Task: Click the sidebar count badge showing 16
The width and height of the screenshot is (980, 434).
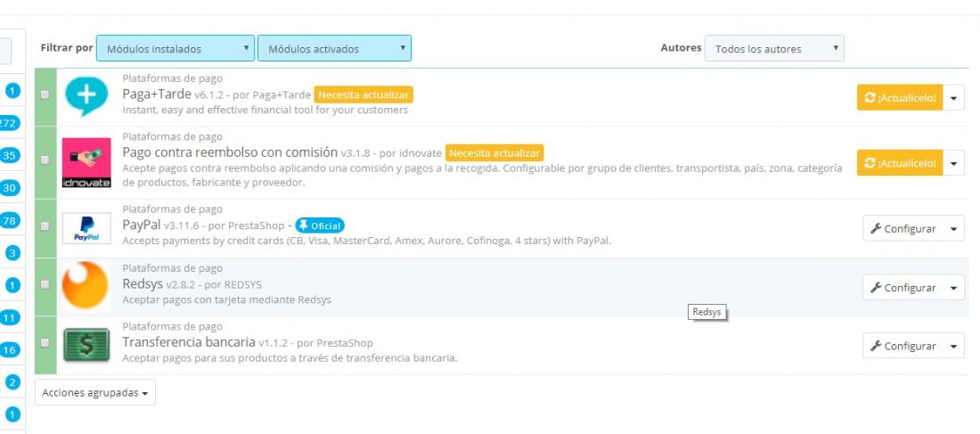Action: (10, 350)
